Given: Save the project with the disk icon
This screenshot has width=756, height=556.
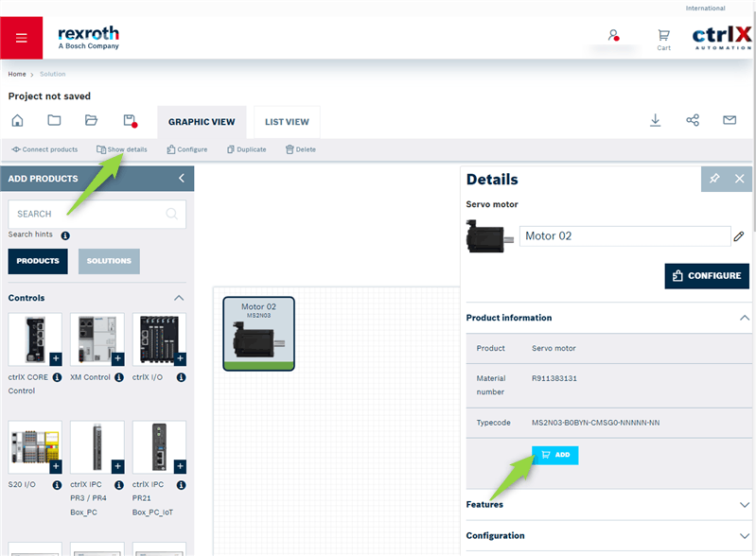Looking at the screenshot, I should point(131,121).
